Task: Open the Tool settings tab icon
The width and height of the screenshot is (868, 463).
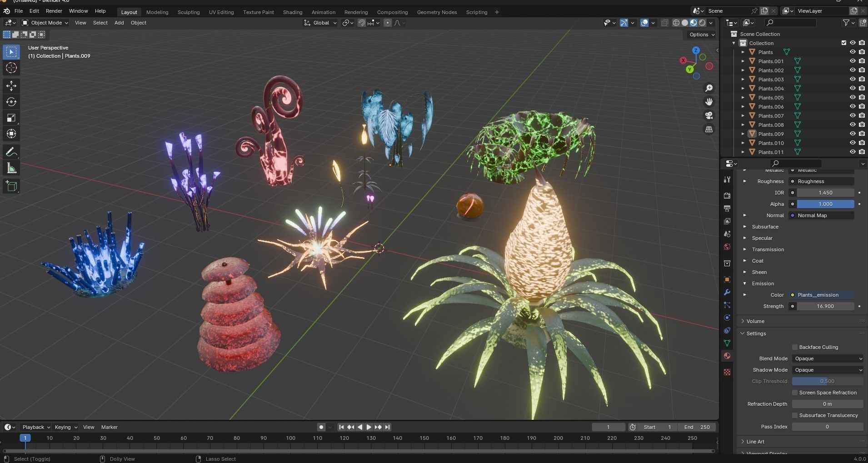Action: click(727, 179)
